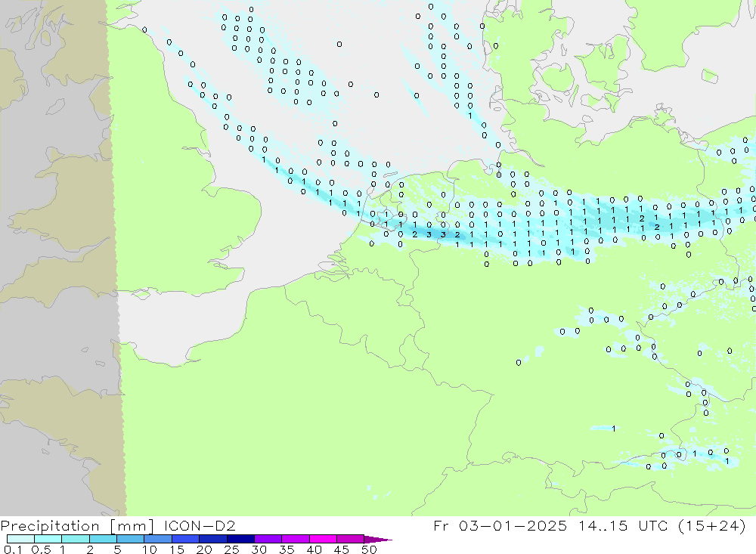The image size is (756, 554).
Task: Click the 40–45 mm magenta legend swatch
Action: [323, 539]
